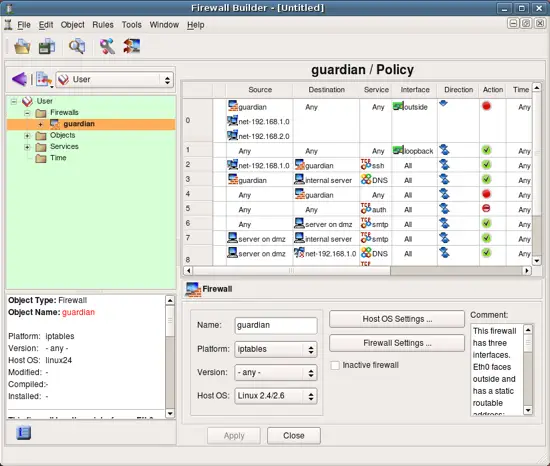Click the blue list icon below info panel
Viewport: 550px width, 466px height.
coord(24,433)
